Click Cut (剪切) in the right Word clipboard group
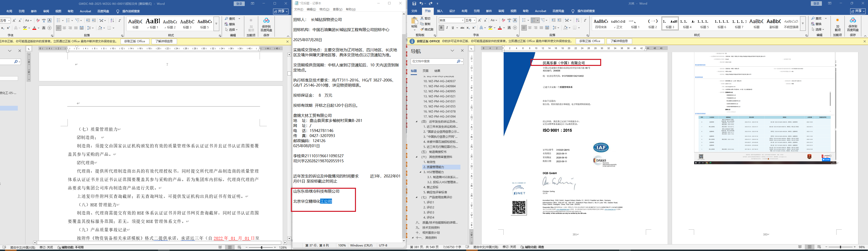Screen dimensions: 868x251 coord(425,19)
